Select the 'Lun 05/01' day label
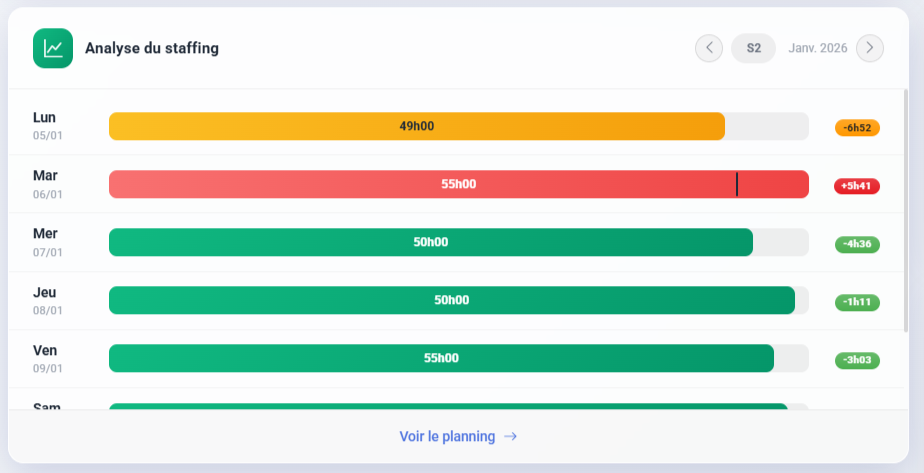The width and height of the screenshot is (924, 473). [47, 125]
